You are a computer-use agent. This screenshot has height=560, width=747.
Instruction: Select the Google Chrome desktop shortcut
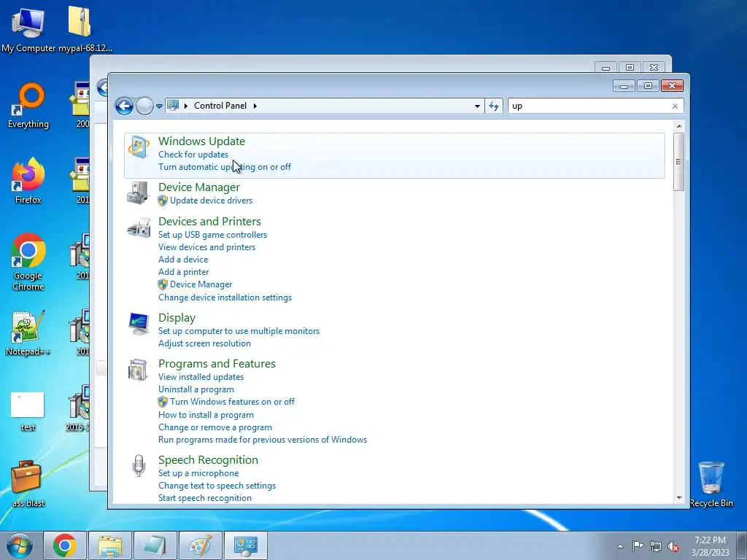28,262
